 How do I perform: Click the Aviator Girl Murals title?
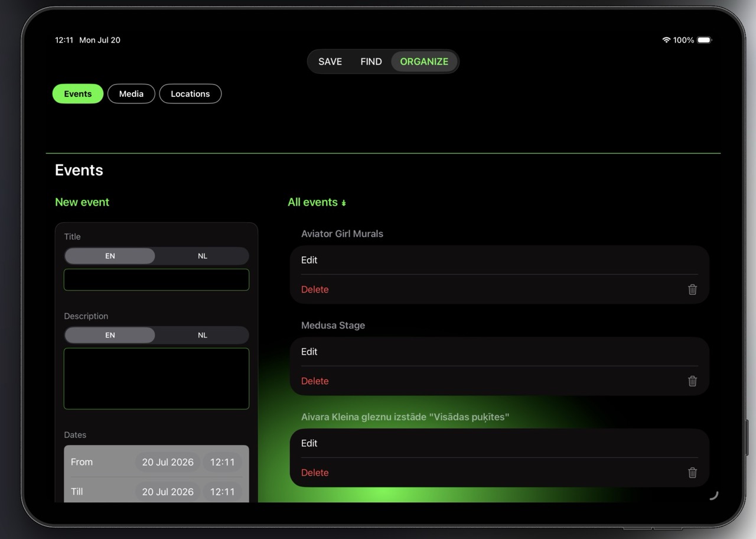click(342, 233)
